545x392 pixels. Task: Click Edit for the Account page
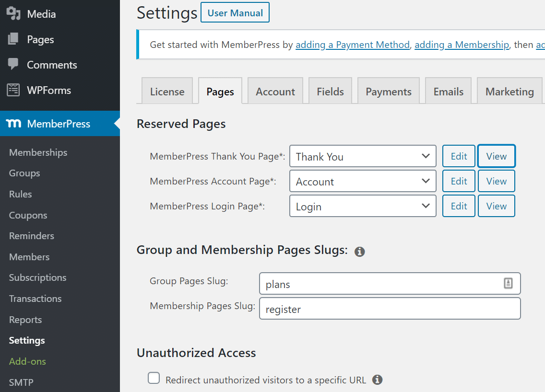pos(459,181)
